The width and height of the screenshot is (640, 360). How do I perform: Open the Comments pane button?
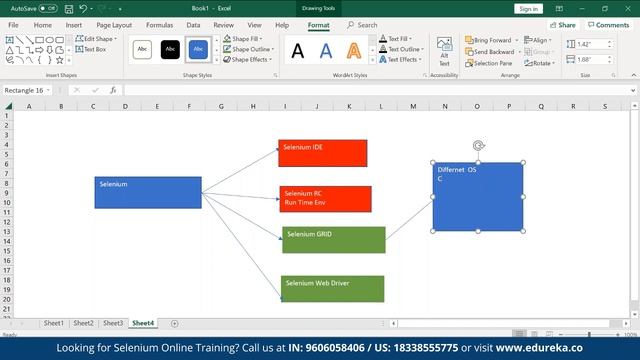tap(608, 25)
